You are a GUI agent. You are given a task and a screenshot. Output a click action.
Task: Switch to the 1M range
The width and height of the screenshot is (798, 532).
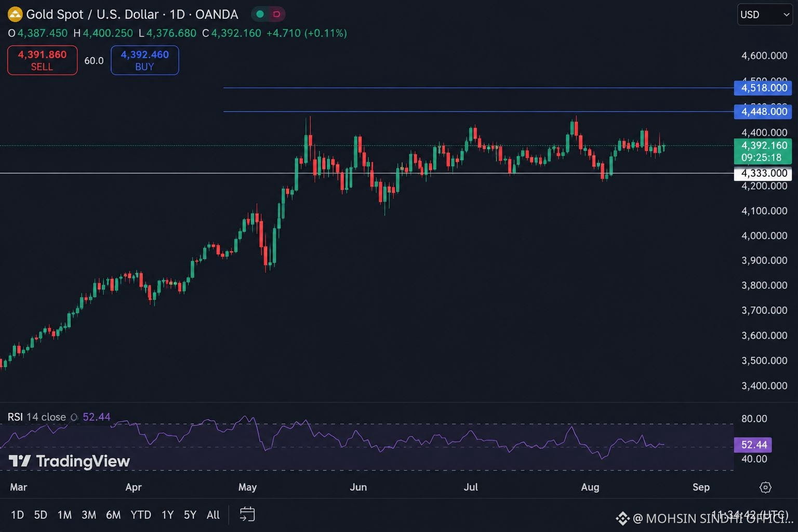pos(64,515)
